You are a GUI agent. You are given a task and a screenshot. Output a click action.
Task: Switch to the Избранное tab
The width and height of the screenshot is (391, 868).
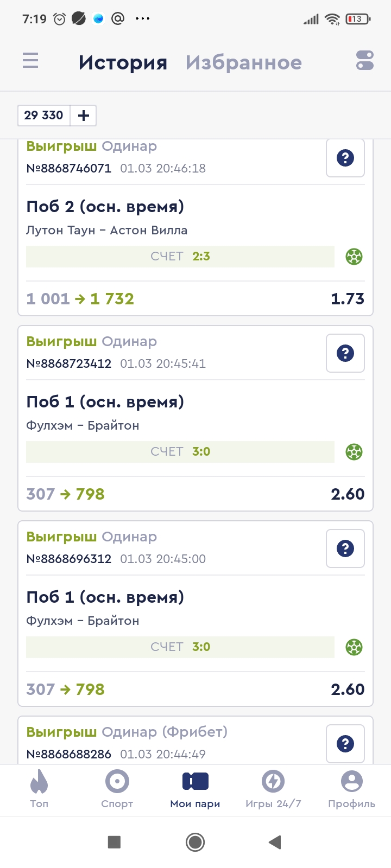[243, 63]
